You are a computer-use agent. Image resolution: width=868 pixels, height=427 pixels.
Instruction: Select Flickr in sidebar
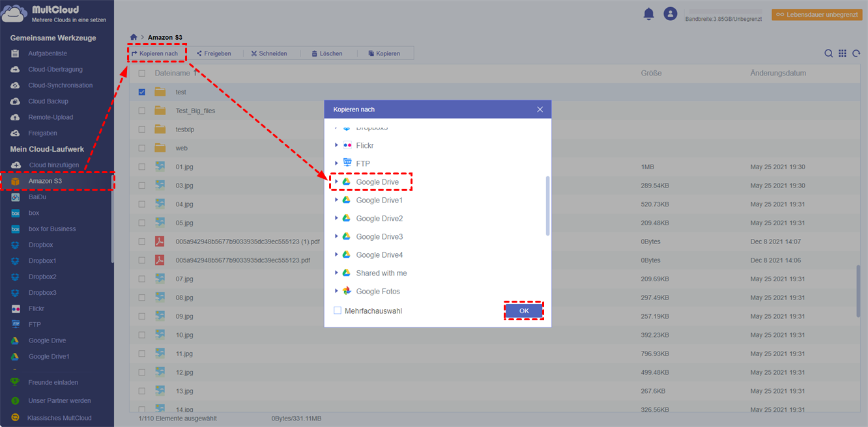pyautogui.click(x=36, y=309)
